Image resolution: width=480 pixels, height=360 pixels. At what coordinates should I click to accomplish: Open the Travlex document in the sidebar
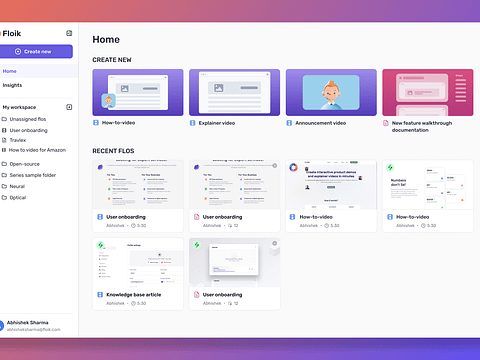click(14, 140)
